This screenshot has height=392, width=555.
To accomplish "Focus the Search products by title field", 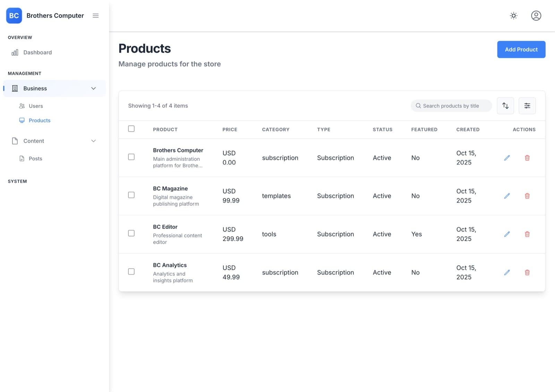I will point(451,106).
